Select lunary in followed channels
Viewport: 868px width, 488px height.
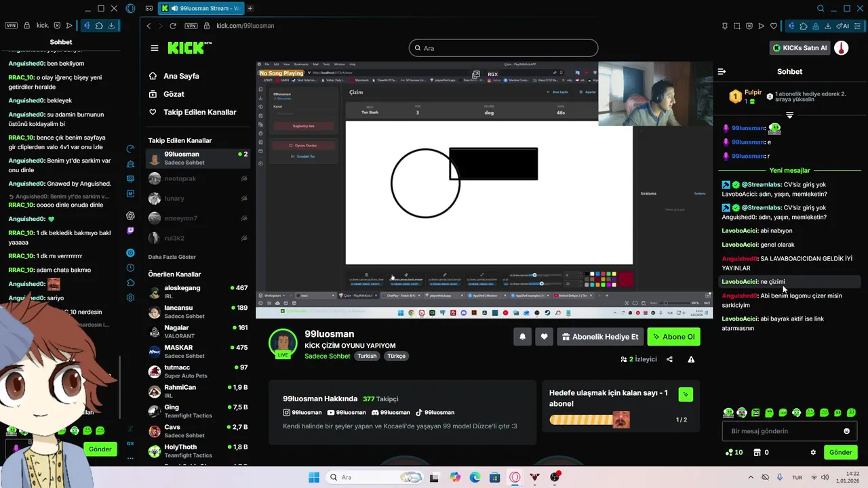[197, 199]
